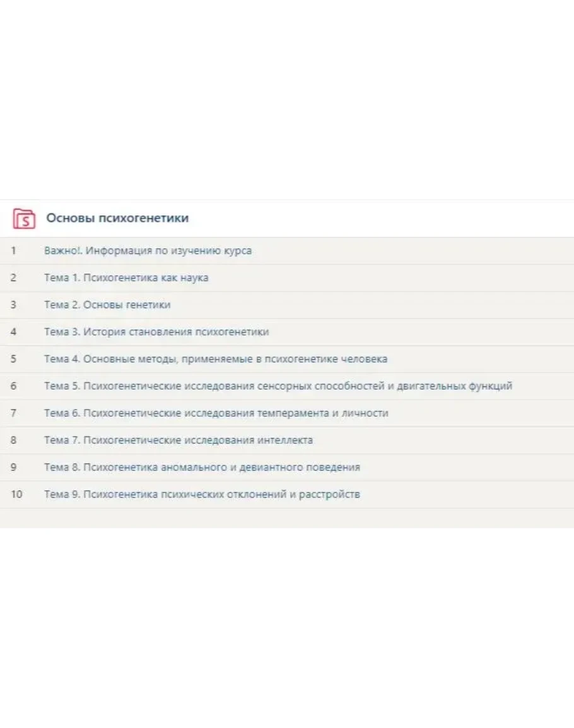Select row number 9 in the list
This screenshot has height=728, width=574.
point(13,468)
